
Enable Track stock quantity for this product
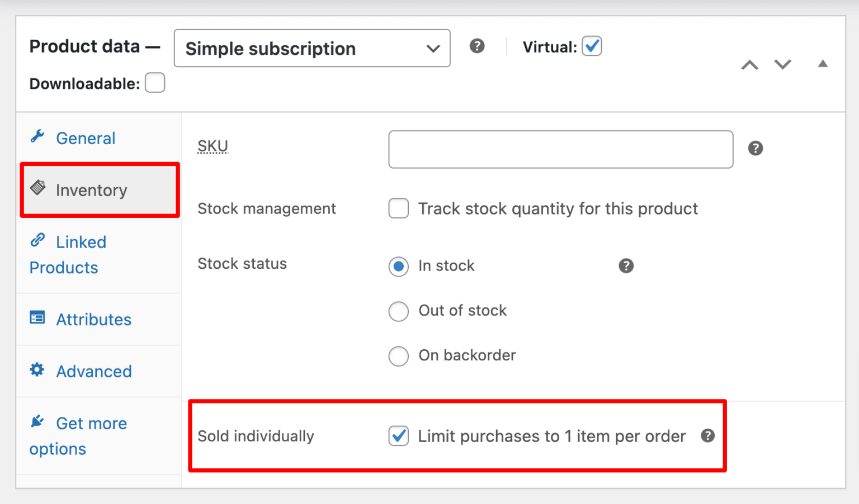[x=398, y=208]
